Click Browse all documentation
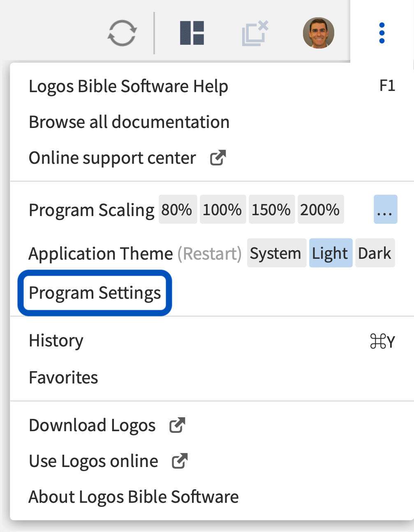 click(129, 122)
